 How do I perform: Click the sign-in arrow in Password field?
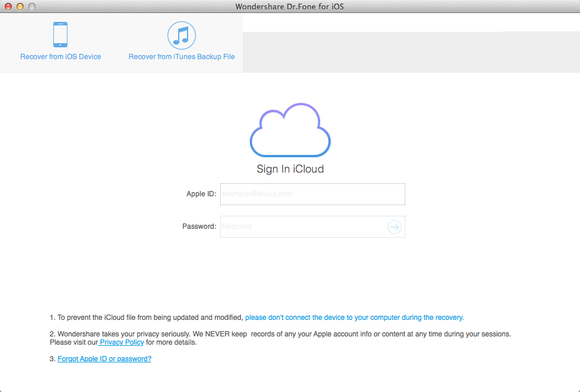click(395, 227)
